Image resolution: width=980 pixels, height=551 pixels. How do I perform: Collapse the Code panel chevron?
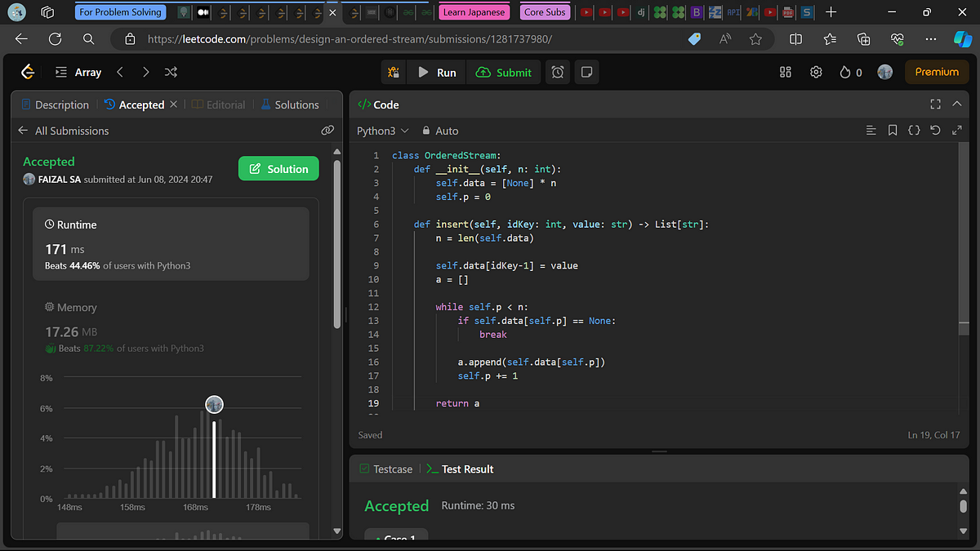[957, 104]
